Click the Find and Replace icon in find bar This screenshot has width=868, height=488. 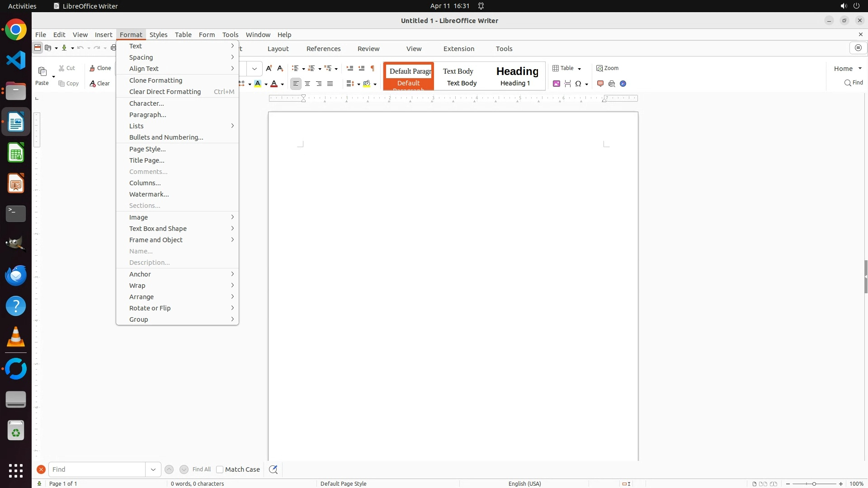[273, 469]
